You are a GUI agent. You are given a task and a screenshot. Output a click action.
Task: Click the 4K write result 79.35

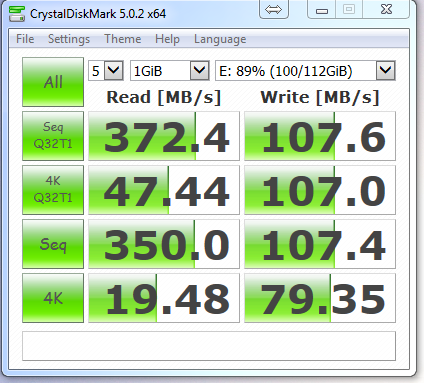click(320, 298)
